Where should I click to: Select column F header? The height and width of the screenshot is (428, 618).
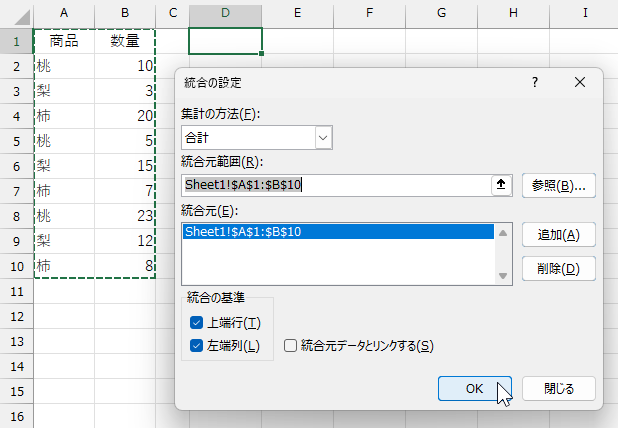point(370,13)
